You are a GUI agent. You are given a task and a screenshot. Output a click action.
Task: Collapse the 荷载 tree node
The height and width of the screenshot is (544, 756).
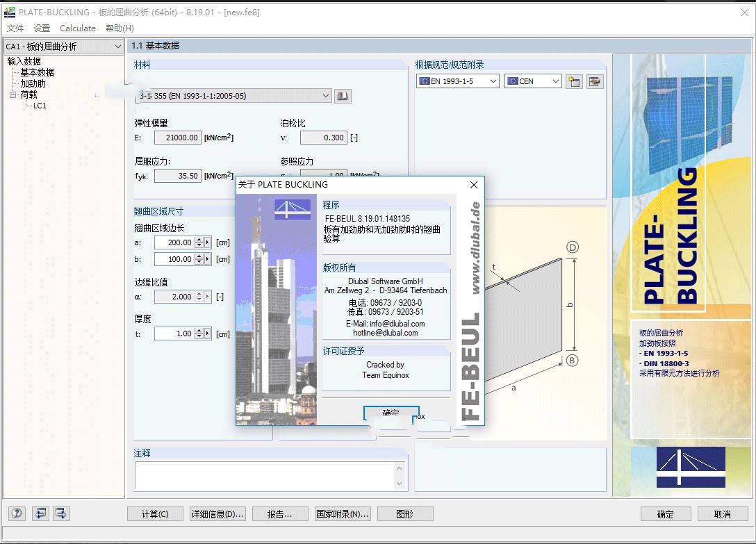13,94
